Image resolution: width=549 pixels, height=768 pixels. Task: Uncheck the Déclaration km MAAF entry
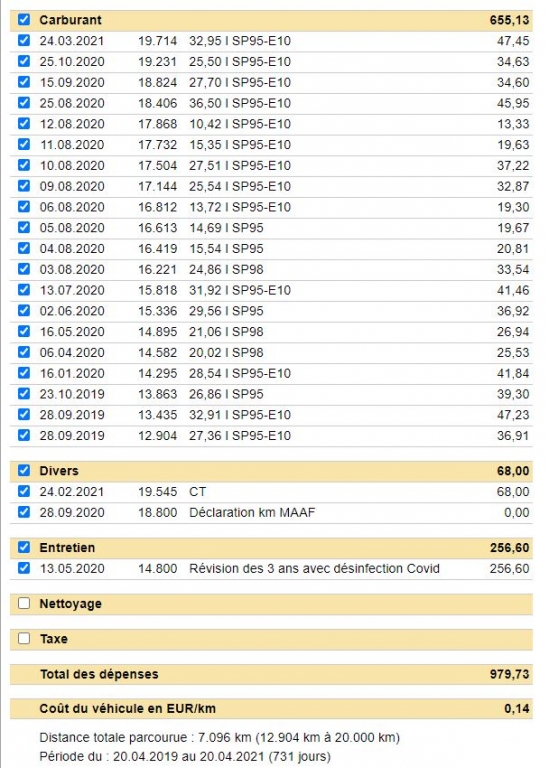coord(24,512)
